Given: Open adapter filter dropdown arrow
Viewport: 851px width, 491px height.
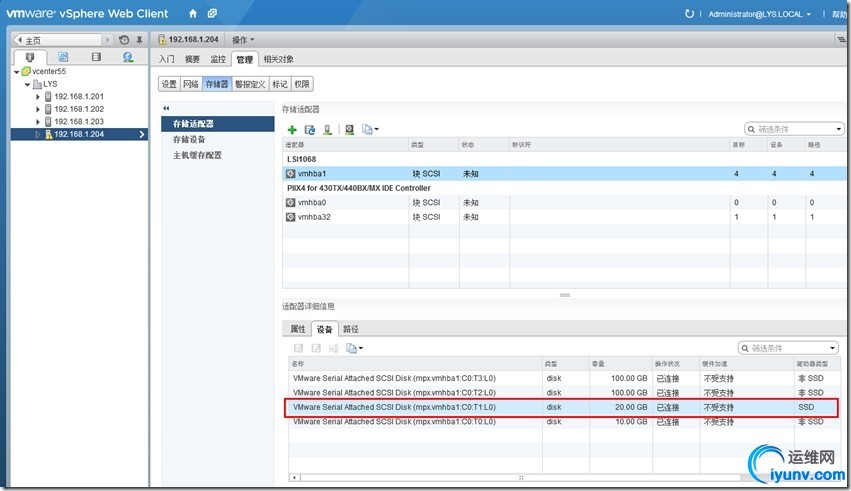Looking at the screenshot, I should point(839,129).
